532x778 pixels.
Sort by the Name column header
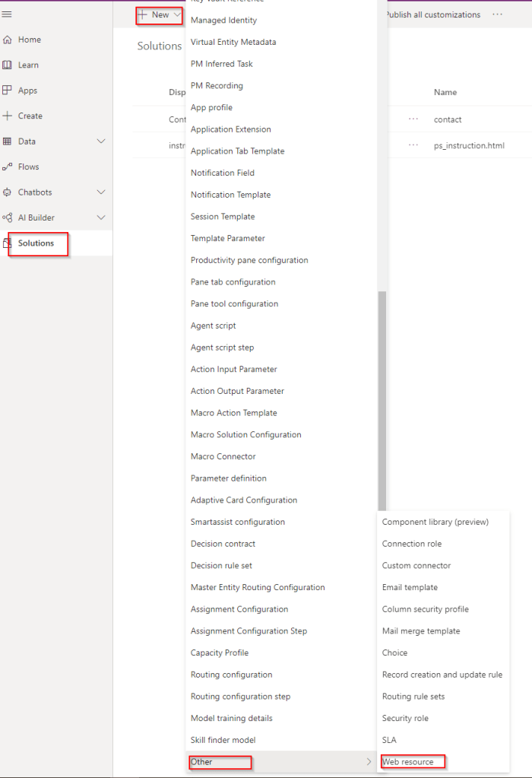pos(445,92)
